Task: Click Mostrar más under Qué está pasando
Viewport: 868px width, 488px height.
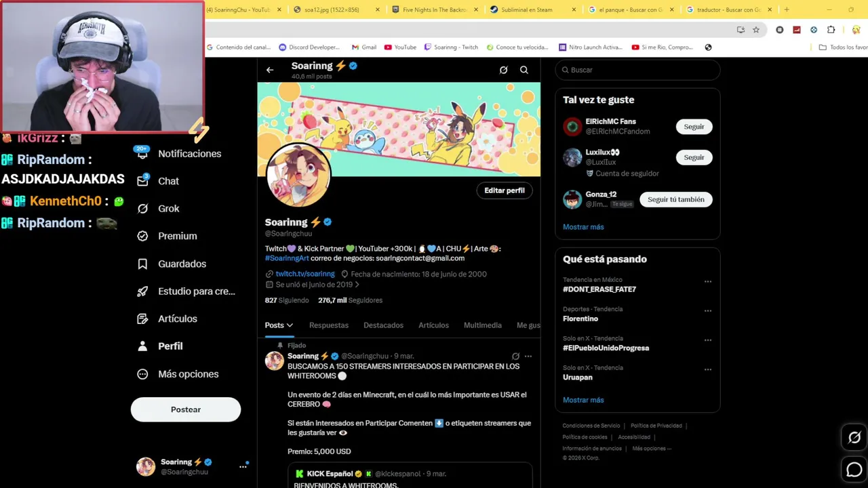Action: (x=583, y=400)
